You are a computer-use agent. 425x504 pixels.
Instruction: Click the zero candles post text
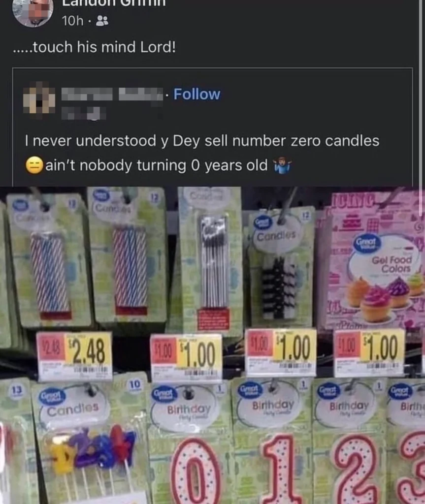pos(202,153)
